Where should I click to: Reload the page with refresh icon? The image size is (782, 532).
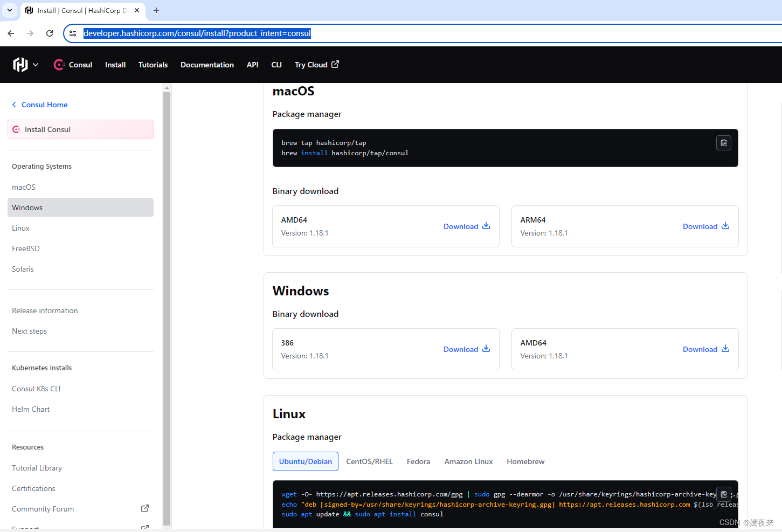point(50,33)
